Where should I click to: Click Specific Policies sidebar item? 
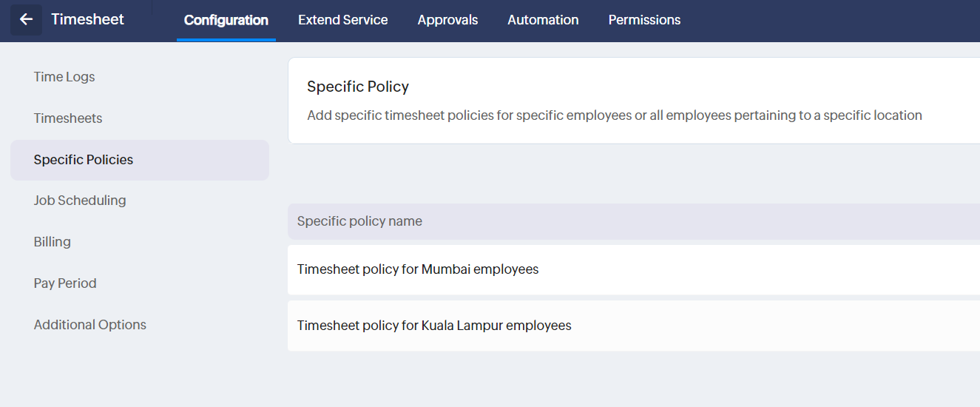[84, 160]
